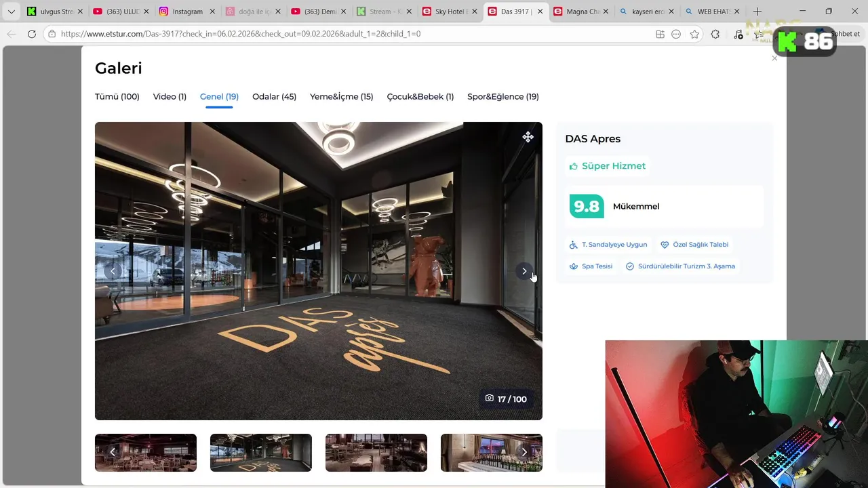Click Sürdürülebilir Turizm 3. Aşama tag
This screenshot has height=488, width=868.
pos(680,266)
